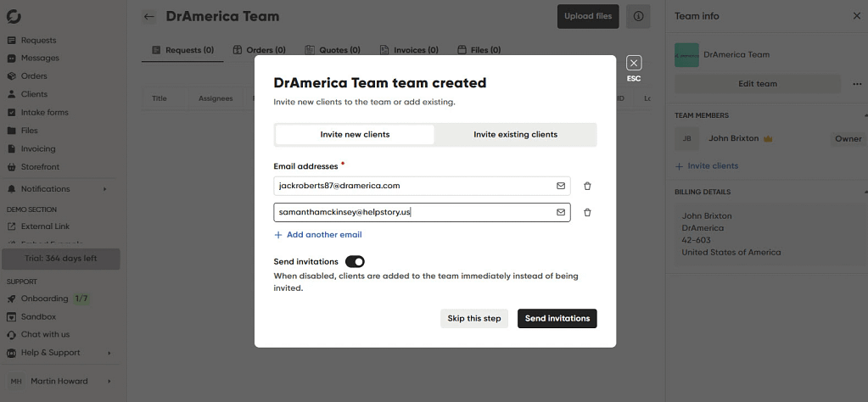Click the info icon next to Upload files
Screen dimensions: 868x402
(638, 17)
